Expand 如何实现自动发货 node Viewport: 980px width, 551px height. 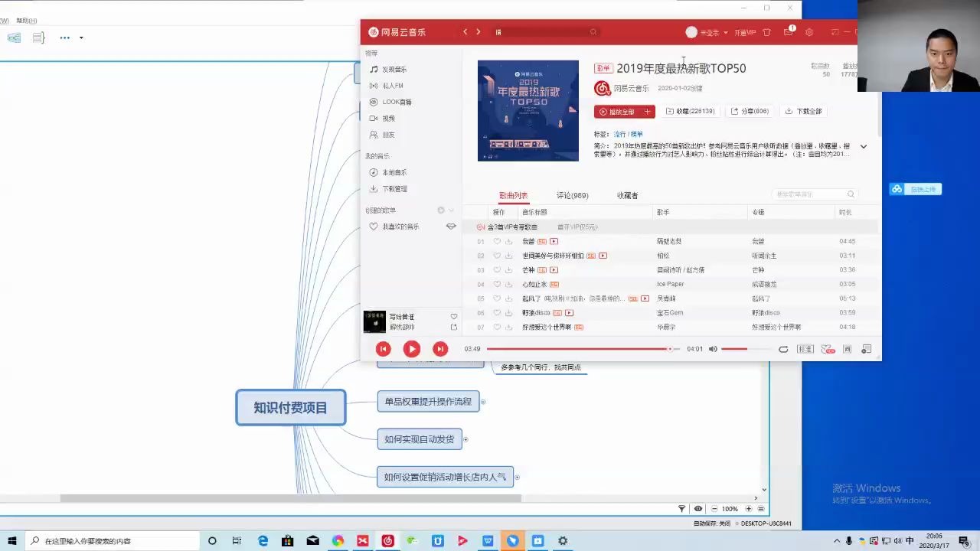pyautogui.click(x=465, y=439)
